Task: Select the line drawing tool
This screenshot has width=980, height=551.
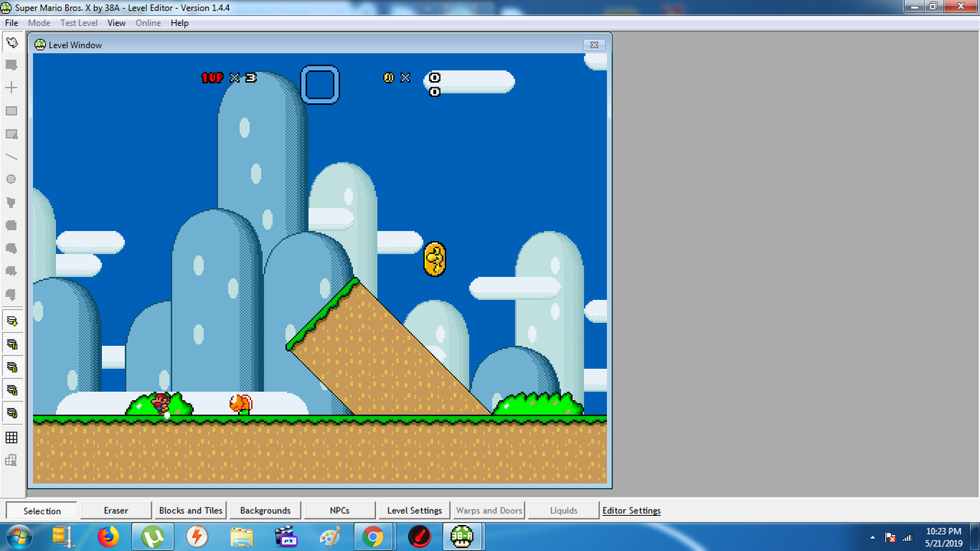Action: click(x=11, y=157)
